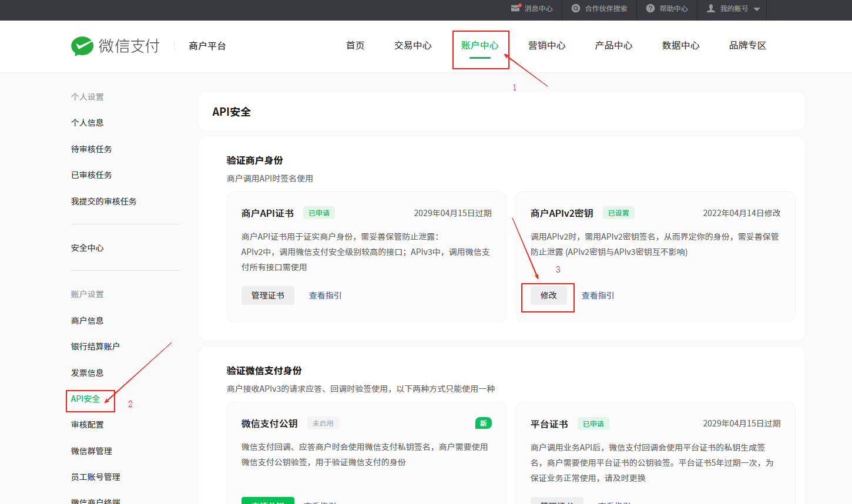Open 安全中心 in the sidebar
Image resolution: width=852 pixels, height=504 pixels.
click(x=87, y=248)
